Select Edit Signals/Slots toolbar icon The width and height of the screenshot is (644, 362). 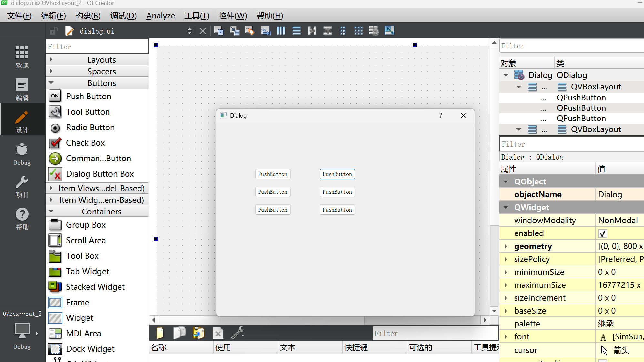234,31
